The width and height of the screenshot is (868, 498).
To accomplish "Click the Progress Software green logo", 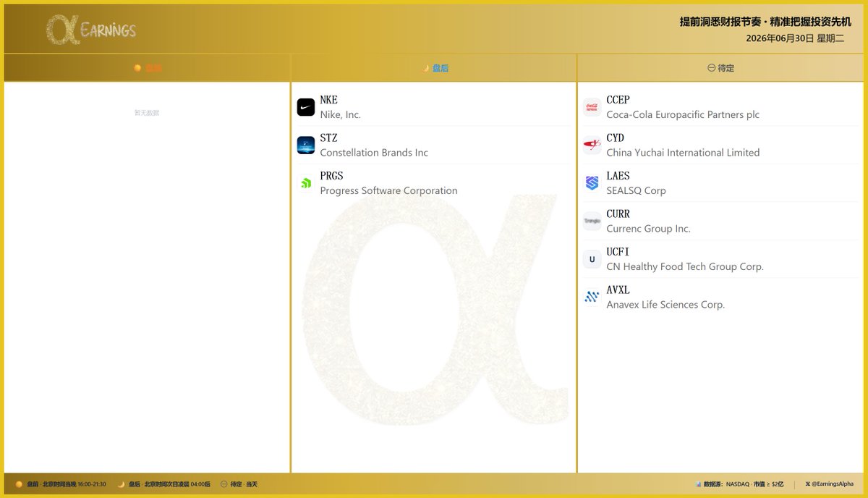I will (x=306, y=183).
